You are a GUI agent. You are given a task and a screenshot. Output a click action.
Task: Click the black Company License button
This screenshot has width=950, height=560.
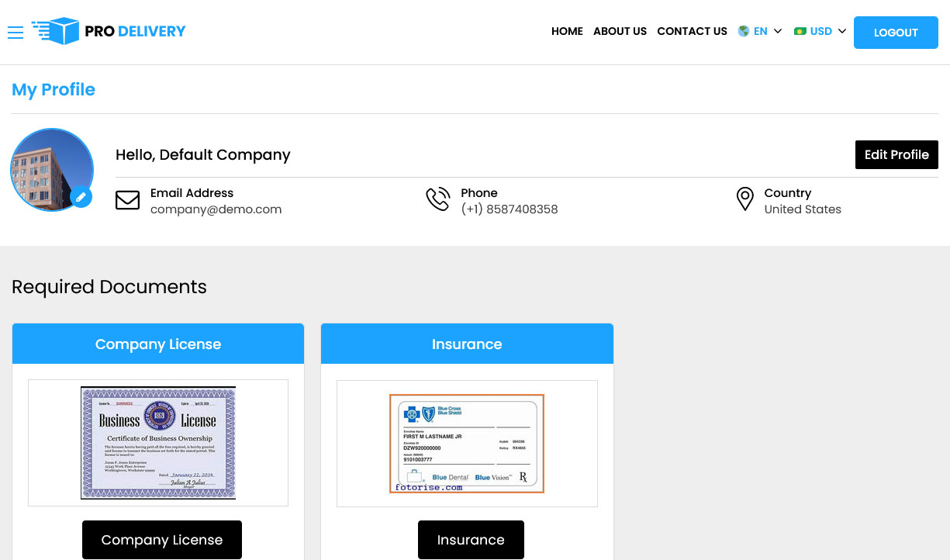point(162,540)
